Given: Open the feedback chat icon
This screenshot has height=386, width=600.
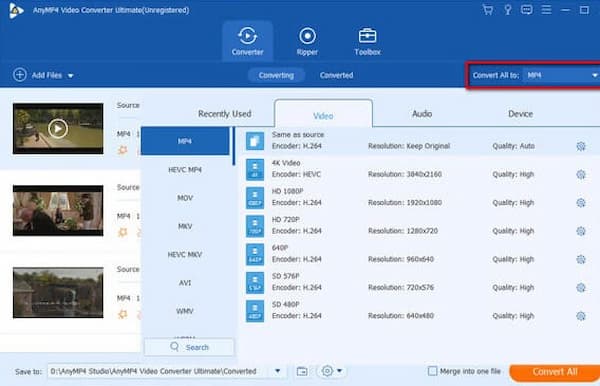Looking at the screenshot, I should click(x=527, y=10).
